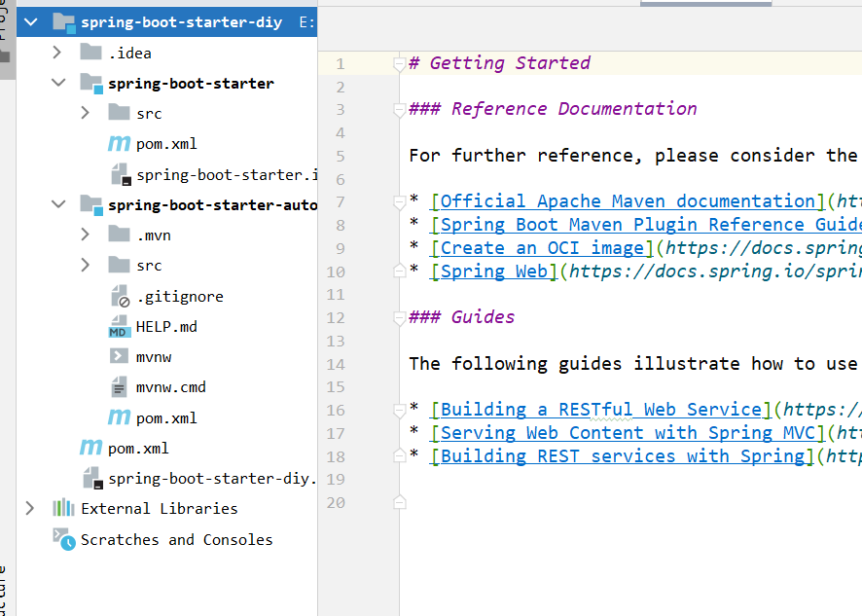
Task: Collapse the spring-boot-starter-diy root project
Action: [30, 21]
